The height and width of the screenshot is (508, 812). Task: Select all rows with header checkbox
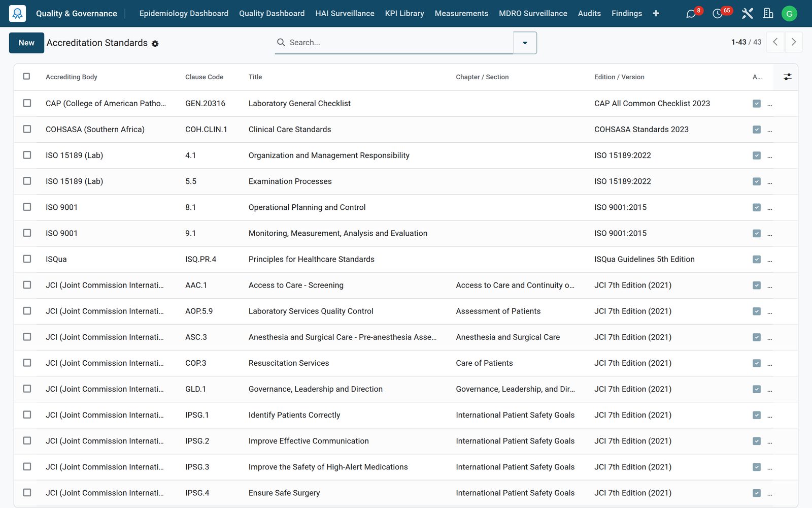coord(26,76)
